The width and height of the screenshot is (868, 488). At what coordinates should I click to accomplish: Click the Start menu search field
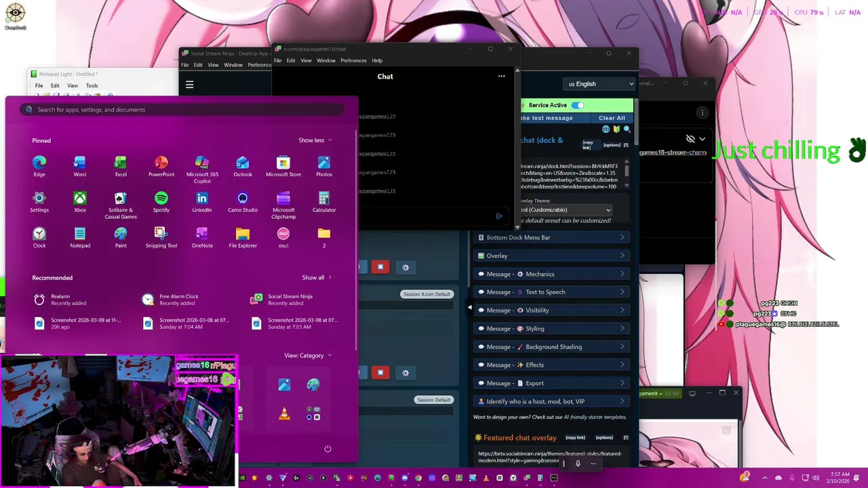coord(182,109)
